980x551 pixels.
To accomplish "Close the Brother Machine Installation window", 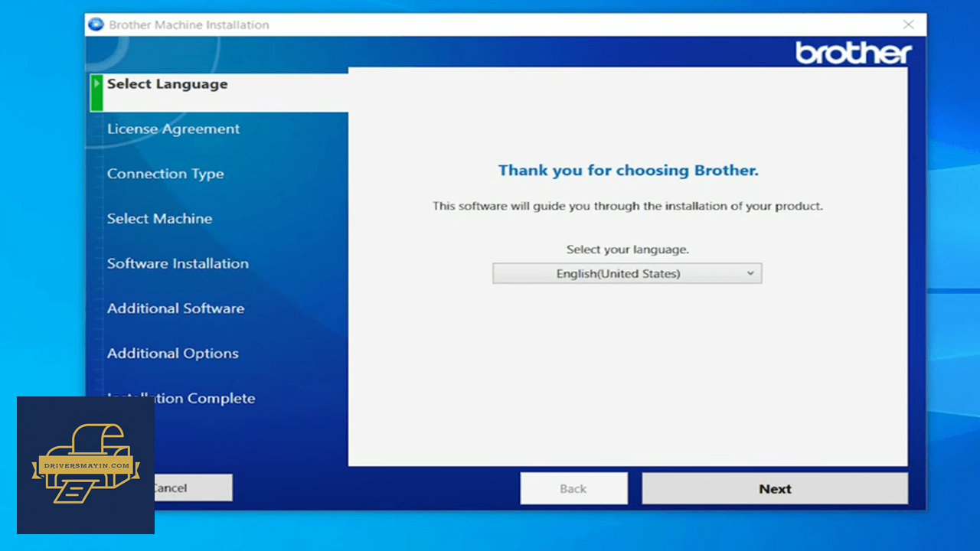I will click(908, 24).
